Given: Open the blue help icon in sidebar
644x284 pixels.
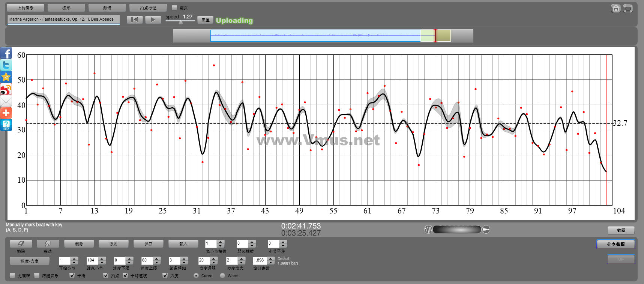Looking at the screenshot, I should click(x=6, y=125).
